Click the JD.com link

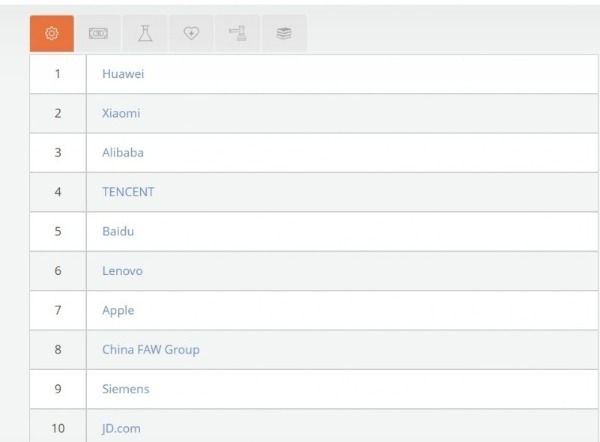[x=121, y=428]
